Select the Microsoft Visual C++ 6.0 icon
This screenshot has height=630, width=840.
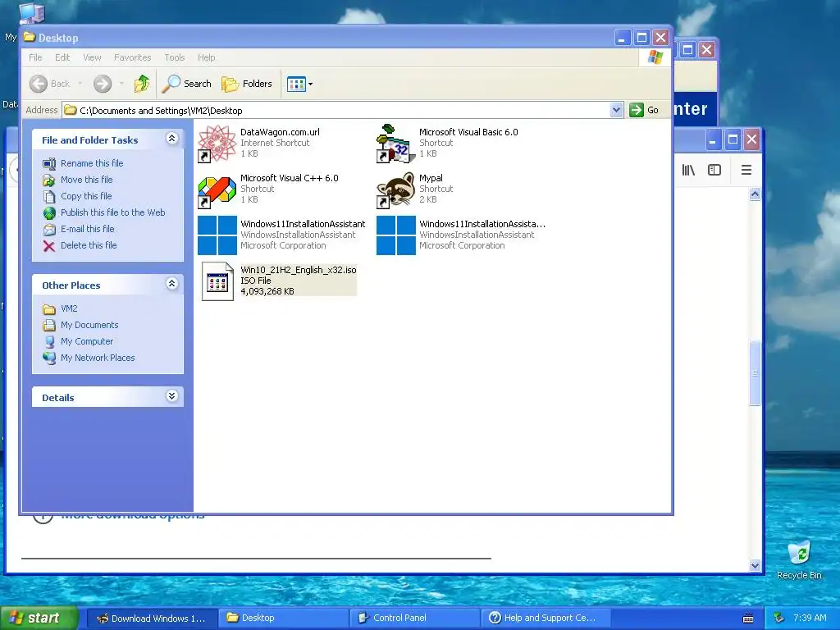point(217,190)
